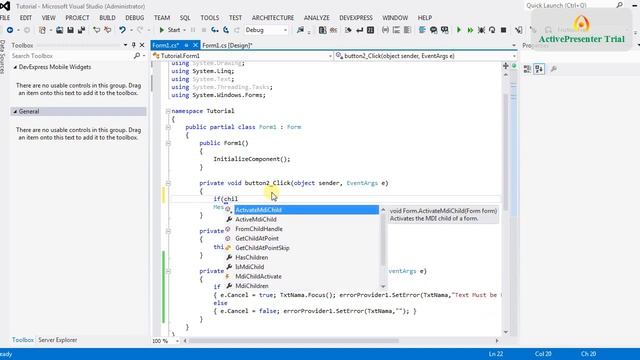Viewport: 640px width, 360px height.
Task: Open the BUILD menu
Action: [107, 18]
